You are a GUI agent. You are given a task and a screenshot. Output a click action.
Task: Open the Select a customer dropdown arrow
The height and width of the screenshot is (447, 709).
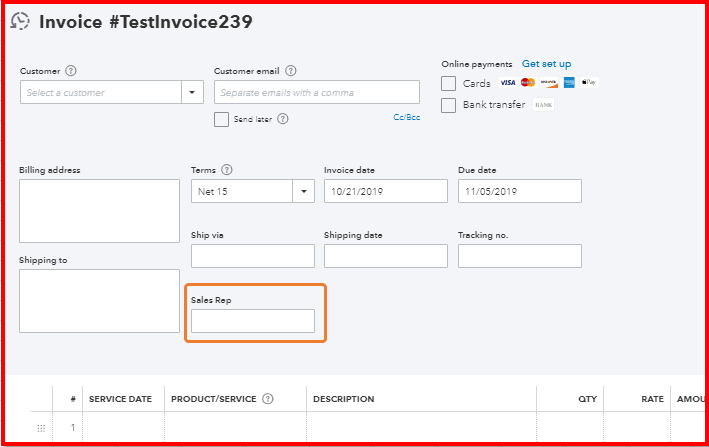(192, 92)
